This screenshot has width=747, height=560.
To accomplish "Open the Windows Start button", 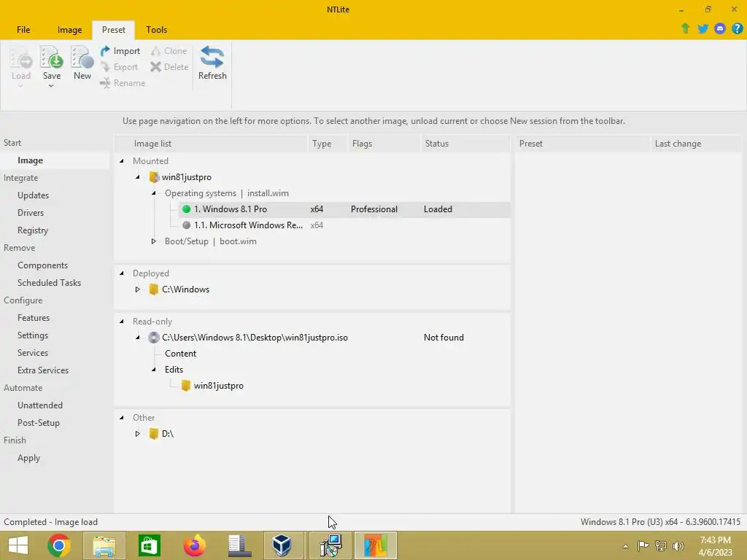I will point(18,545).
